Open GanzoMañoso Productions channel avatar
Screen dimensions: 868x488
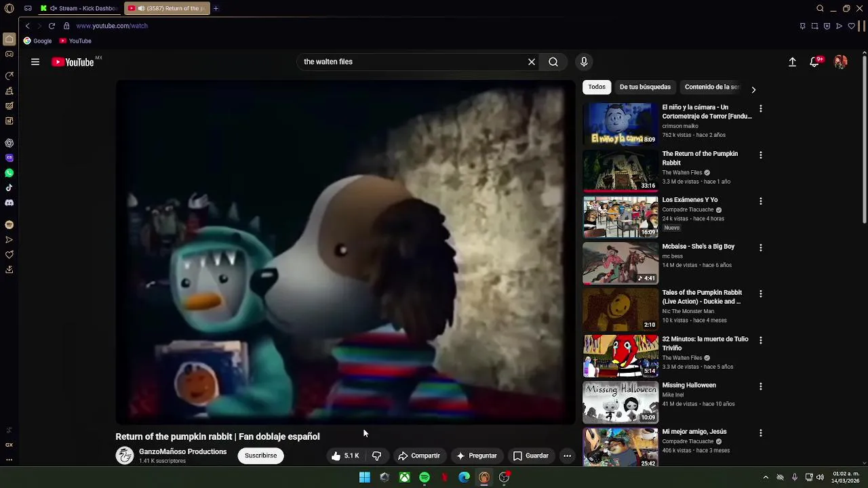pyautogui.click(x=125, y=455)
